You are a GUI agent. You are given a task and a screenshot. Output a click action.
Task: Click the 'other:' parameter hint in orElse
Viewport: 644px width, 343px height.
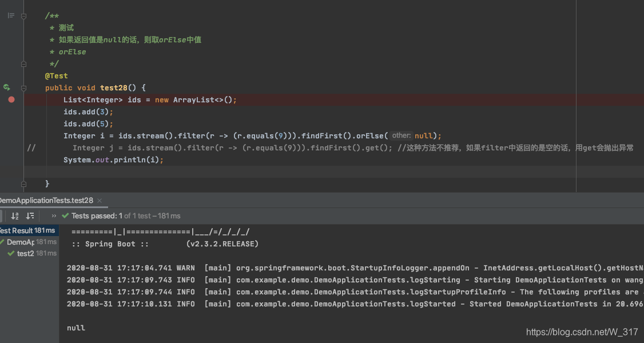click(401, 135)
